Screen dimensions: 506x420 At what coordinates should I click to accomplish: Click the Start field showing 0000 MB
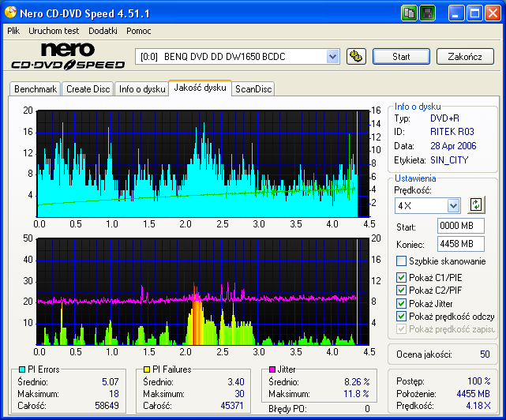pos(461,226)
